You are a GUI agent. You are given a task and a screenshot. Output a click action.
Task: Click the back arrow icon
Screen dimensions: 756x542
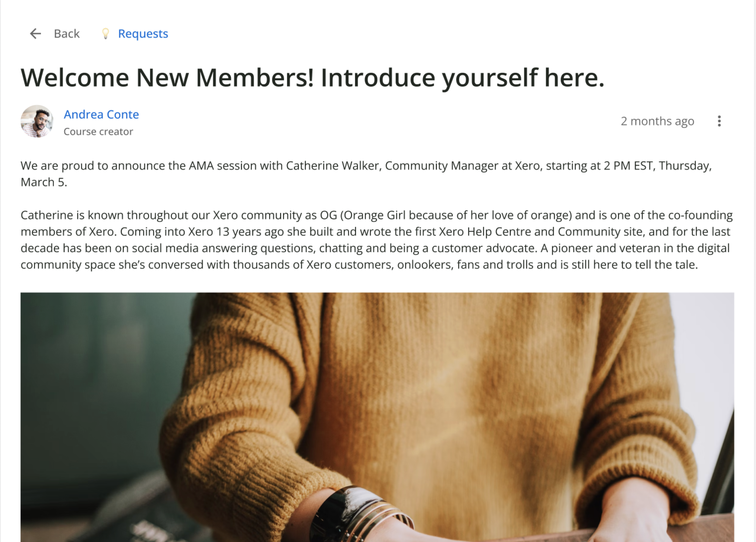point(35,34)
